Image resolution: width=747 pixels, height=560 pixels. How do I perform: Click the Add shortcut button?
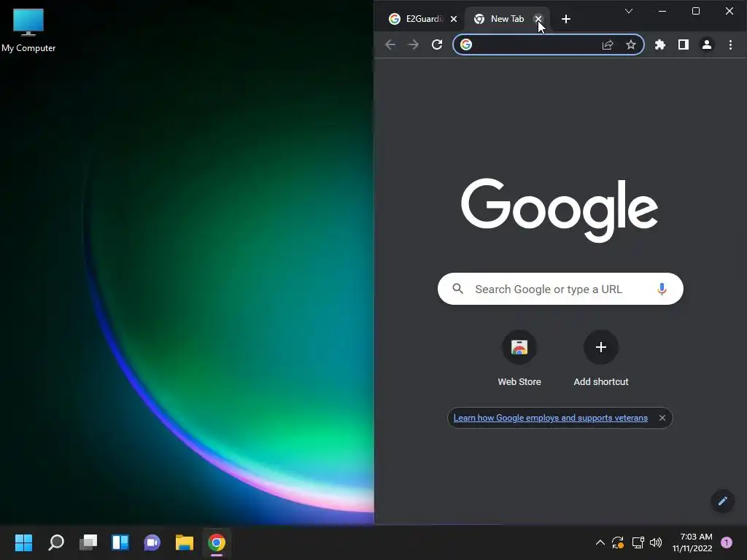click(x=601, y=358)
